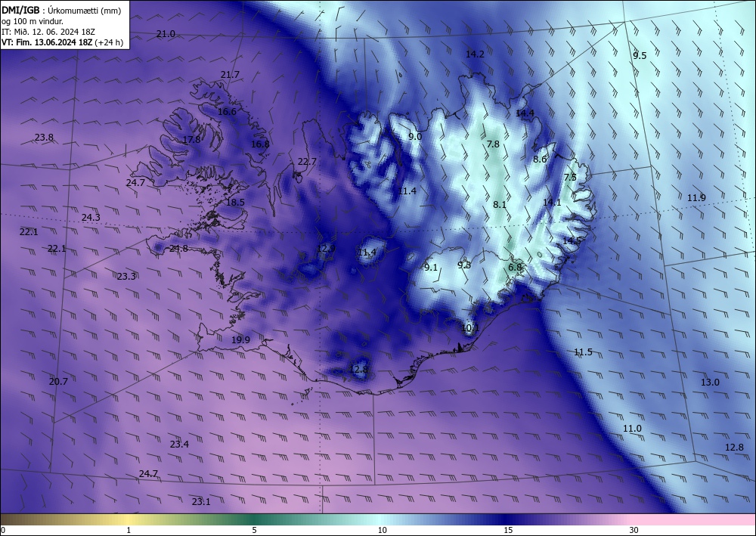Click the 'og 100 m vindur.' legend line
The image size is (756, 536).
click(x=33, y=21)
